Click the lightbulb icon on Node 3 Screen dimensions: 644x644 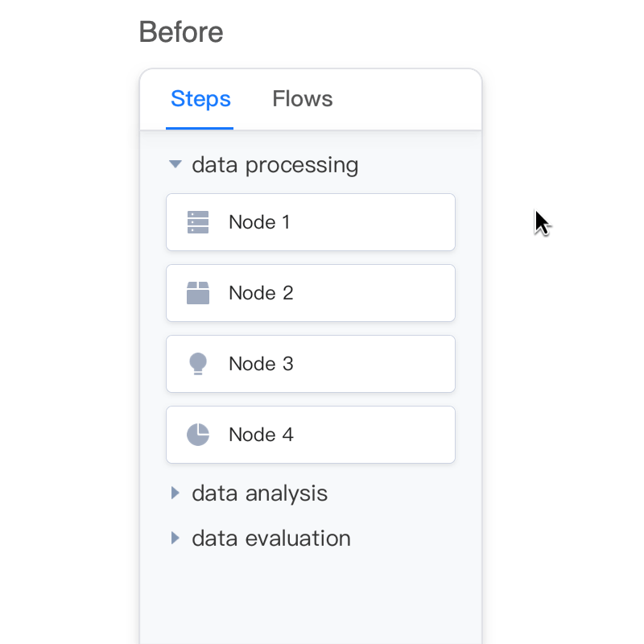point(198,364)
